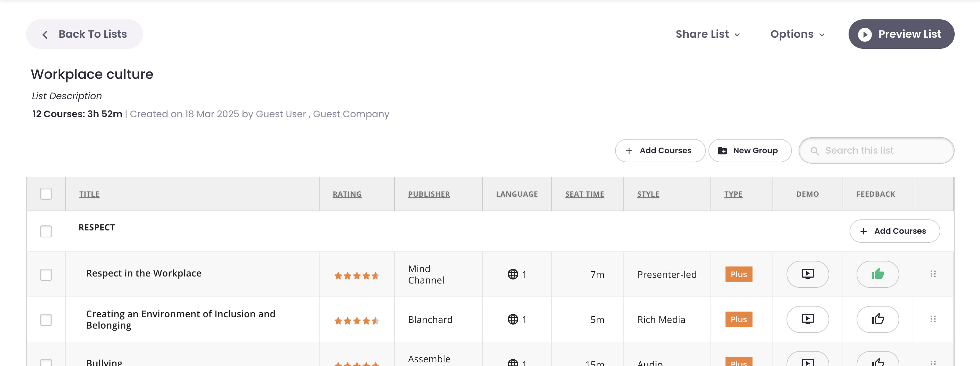The height and width of the screenshot is (366, 980).
Task: Sort courses by the Title column header
Action: (89, 194)
